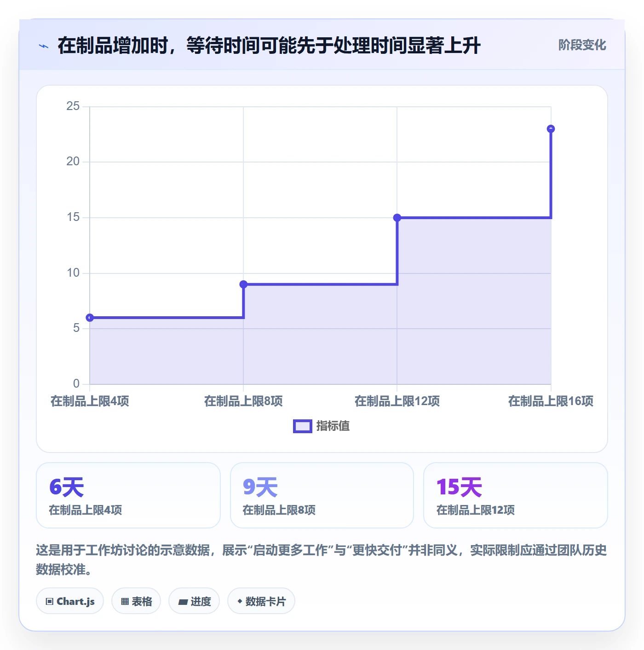
Task: Open the 9天 stat card
Action: (x=322, y=495)
